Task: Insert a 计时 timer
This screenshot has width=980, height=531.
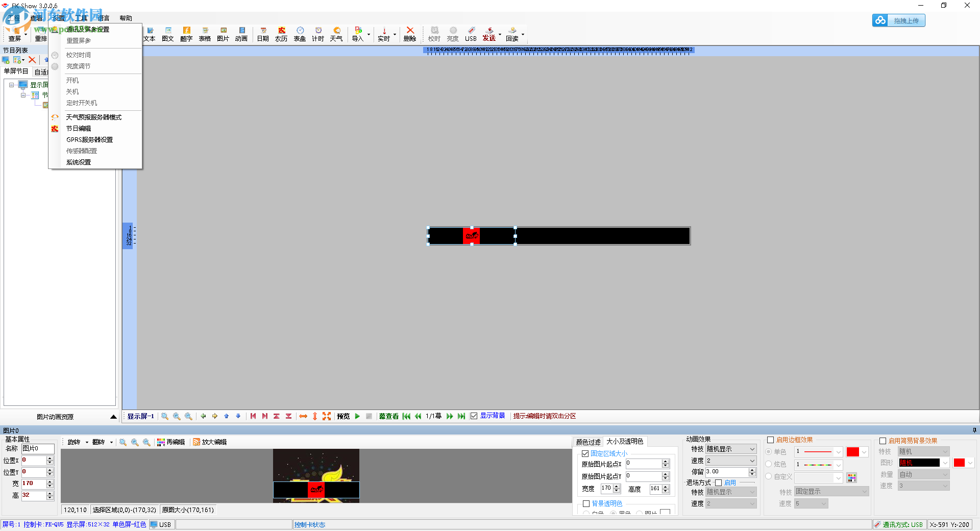Action: 318,34
